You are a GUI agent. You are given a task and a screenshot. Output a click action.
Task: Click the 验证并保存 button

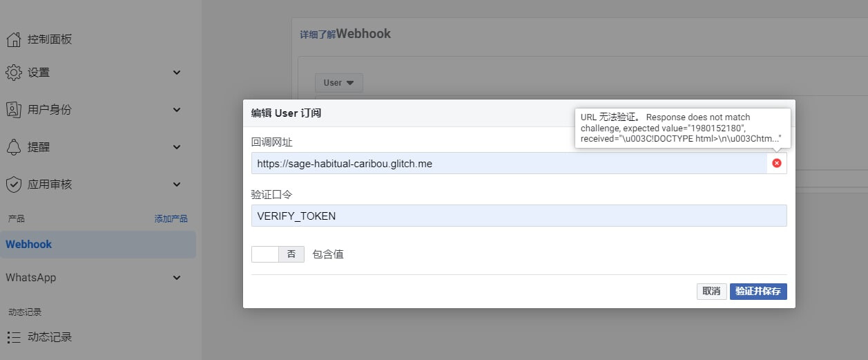(x=758, y=292)
